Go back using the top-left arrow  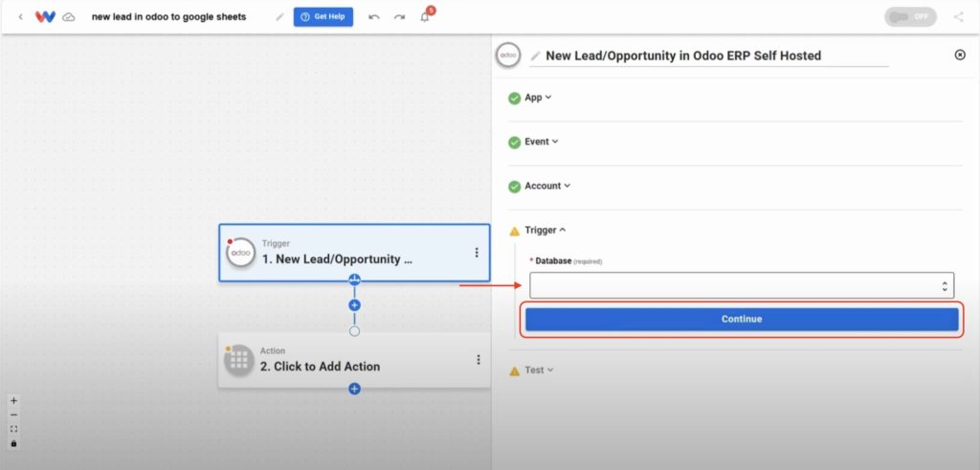(x=21, y=17)
